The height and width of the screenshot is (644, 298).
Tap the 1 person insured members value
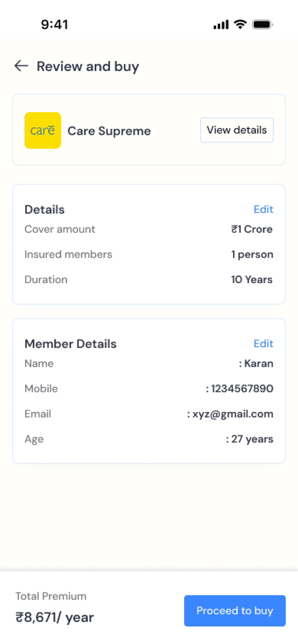click(252, 254)
